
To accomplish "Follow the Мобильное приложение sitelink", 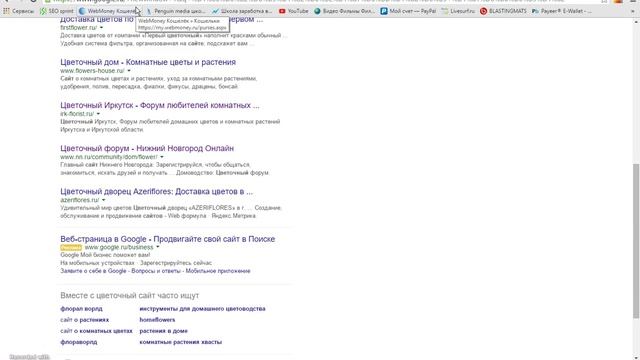I will 218,271.
